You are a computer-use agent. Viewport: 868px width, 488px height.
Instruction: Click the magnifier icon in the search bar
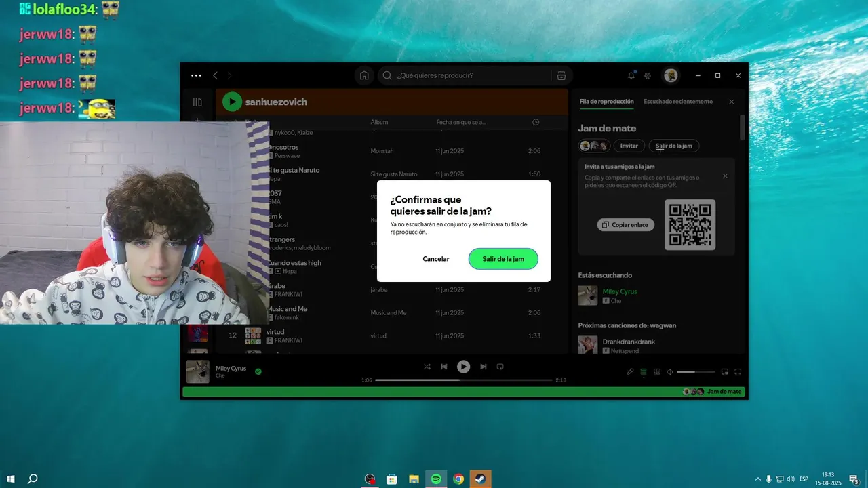tap(387, 75)
